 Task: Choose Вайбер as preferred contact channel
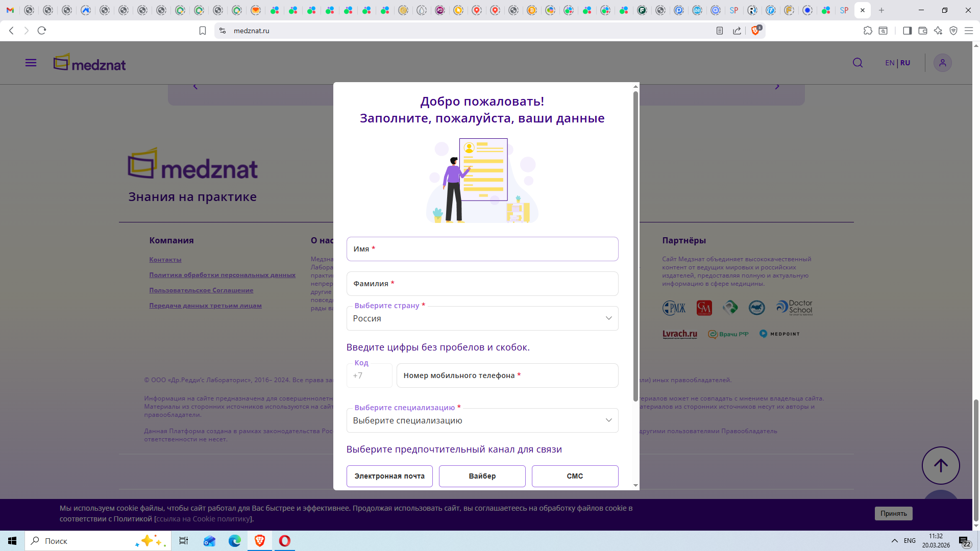coord(482,476)
